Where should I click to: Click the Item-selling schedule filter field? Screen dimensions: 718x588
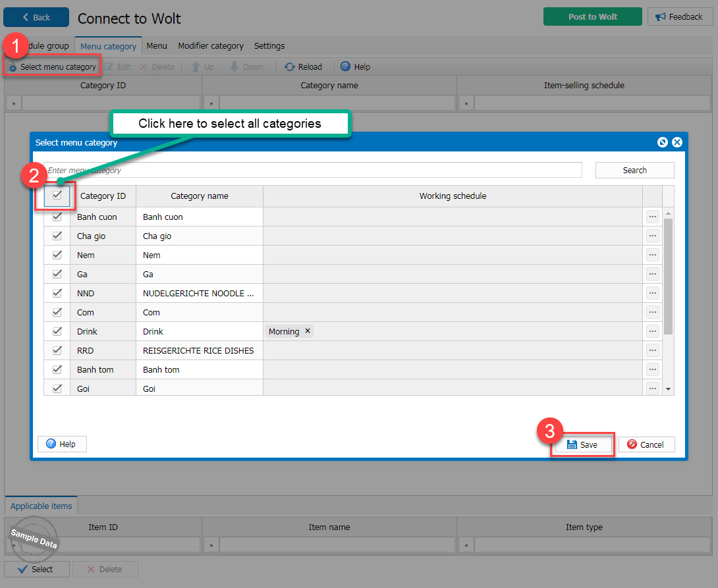pos(592,103)
